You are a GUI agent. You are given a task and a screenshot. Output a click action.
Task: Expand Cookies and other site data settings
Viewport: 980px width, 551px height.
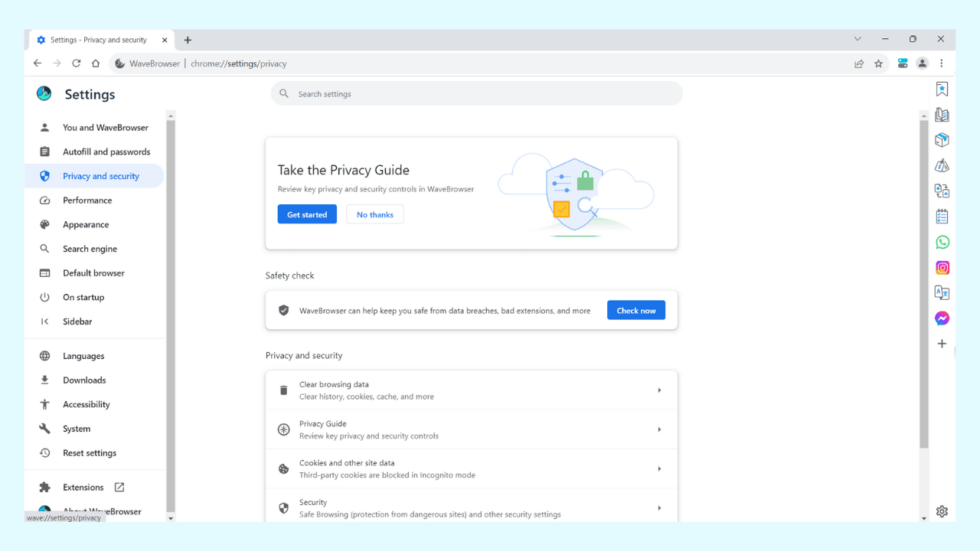(x=471, y=468)
